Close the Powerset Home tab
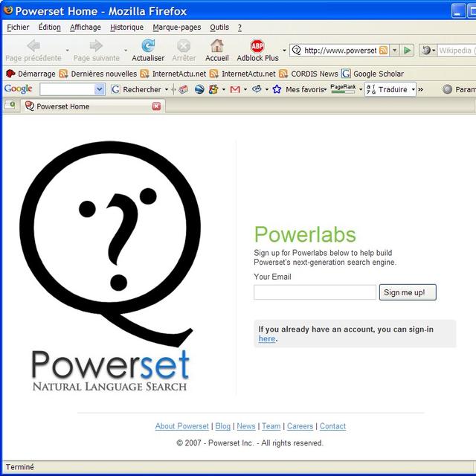The width and height of the screenshot is (476, 476). pos(156,106)
